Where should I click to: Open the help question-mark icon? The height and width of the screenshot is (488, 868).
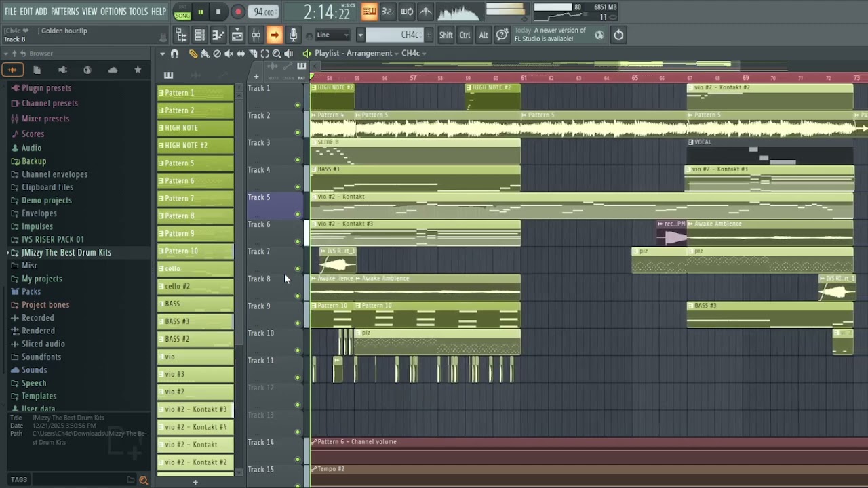(x=502, y=35)
